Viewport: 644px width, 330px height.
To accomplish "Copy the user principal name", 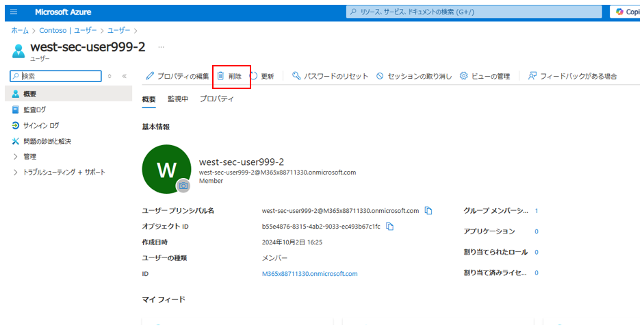I will [428, 211].
